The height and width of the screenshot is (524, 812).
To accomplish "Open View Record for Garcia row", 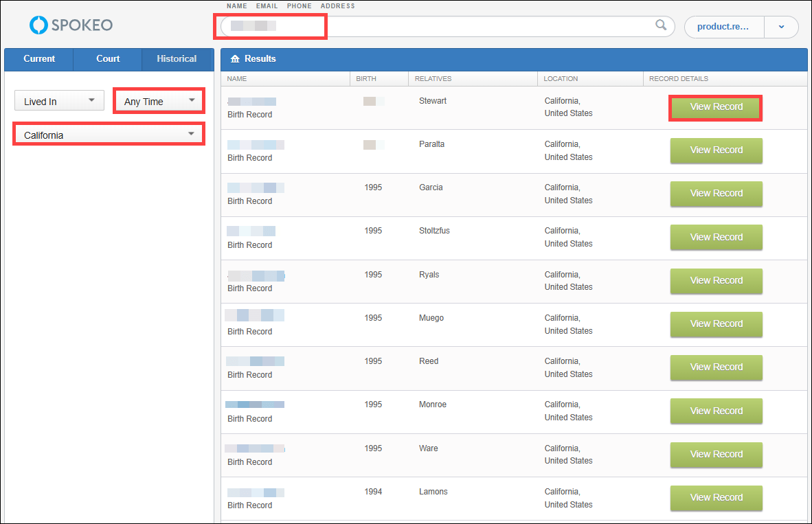I will point(716,194).
